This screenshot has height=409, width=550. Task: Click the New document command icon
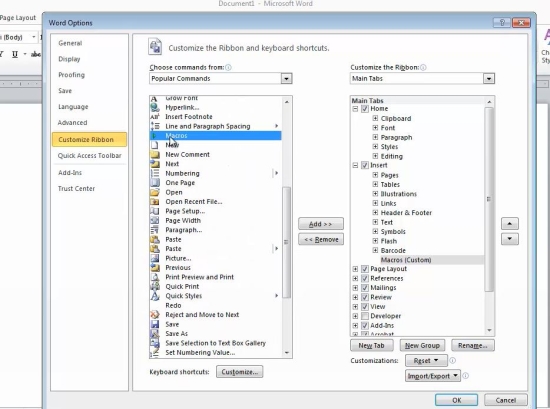pos(155,145)
